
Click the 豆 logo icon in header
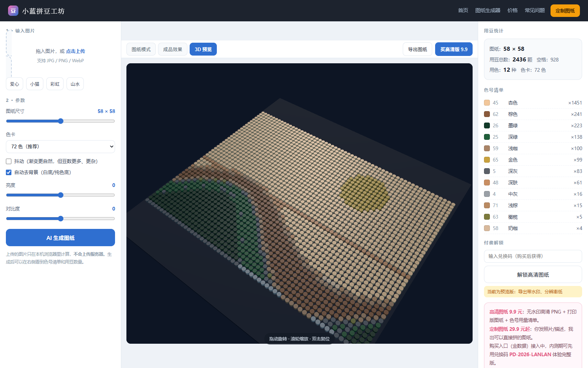(13, 11)
